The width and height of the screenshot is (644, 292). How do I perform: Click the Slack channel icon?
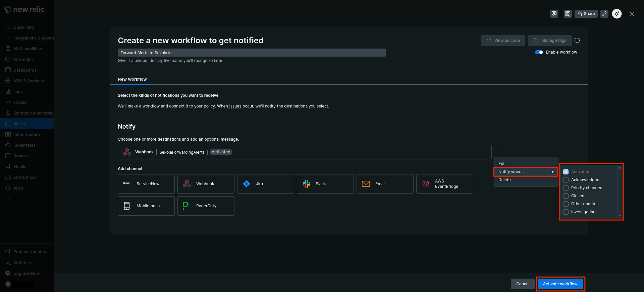tap(306, 184)
